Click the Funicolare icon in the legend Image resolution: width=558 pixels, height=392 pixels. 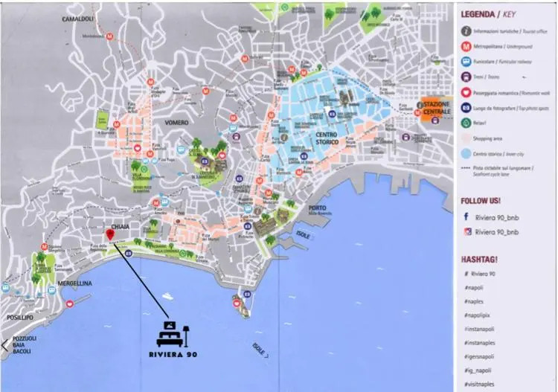coord(466,62)
